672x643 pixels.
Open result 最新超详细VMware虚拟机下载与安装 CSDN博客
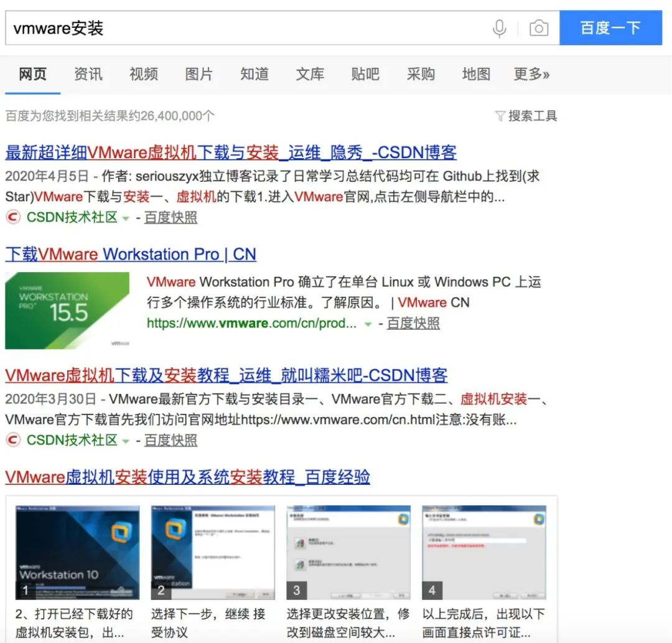pos(231,153)
